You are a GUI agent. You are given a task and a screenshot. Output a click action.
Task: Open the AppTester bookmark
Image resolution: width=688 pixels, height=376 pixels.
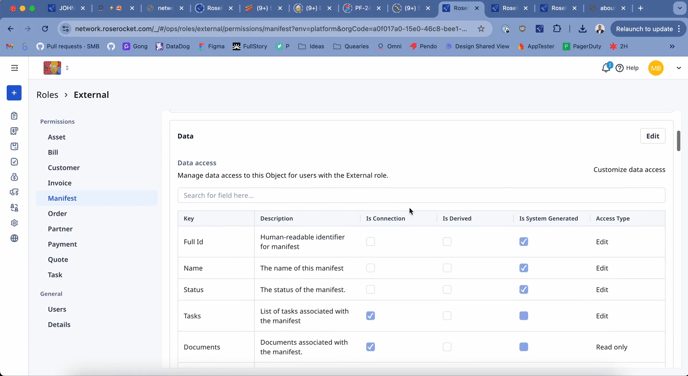pyautogui.click(x=535, y=46)
